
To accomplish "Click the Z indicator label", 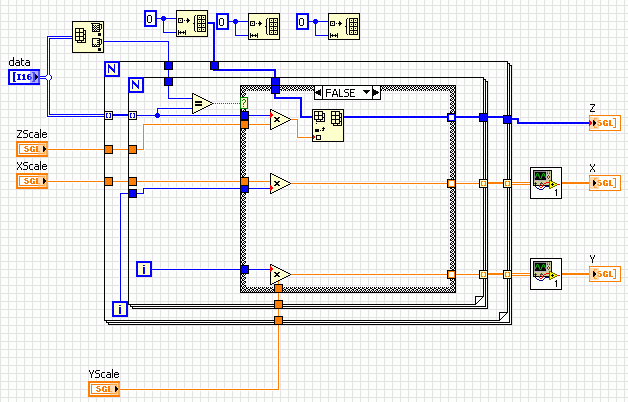I will click(593, 108).
